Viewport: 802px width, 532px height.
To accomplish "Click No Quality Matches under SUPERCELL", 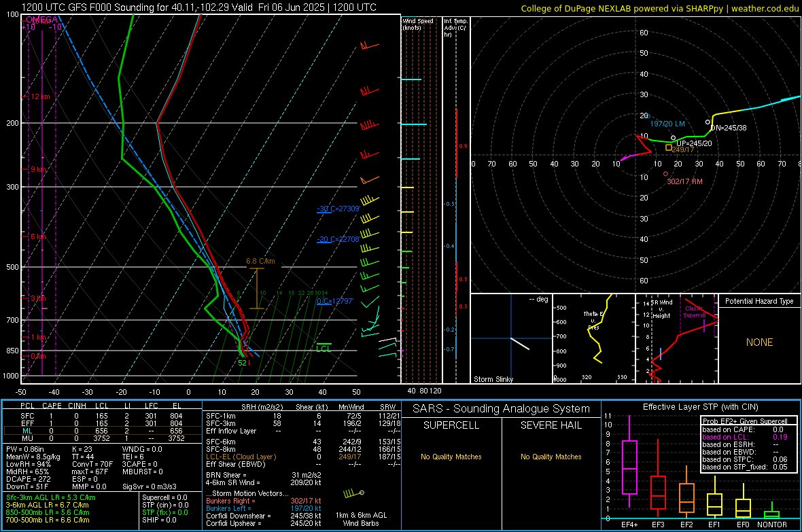I will [451, 457].
